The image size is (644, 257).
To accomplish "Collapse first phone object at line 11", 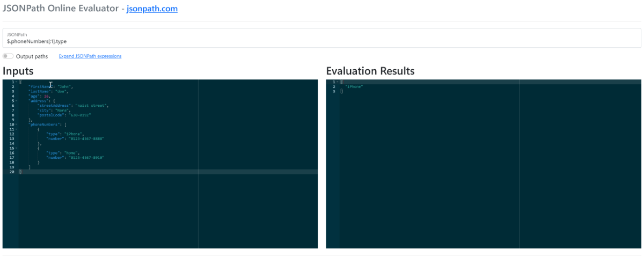I will click(16, 129).
